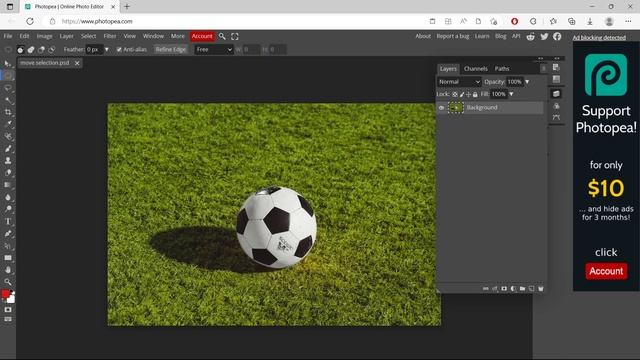Select the Spot Healing Brush tool
The width and height of the screenshot is (640, 360).
click(x=8, y=136)
